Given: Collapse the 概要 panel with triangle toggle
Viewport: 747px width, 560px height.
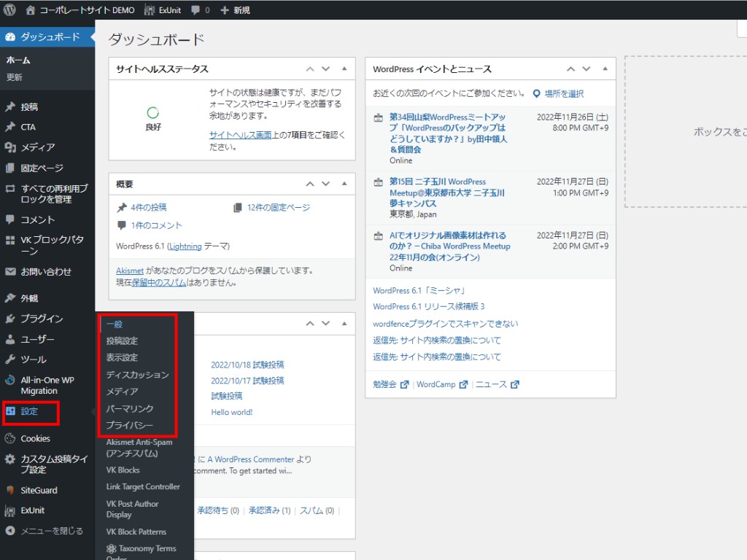Looking at the screenshot, I should pos(344,184).
